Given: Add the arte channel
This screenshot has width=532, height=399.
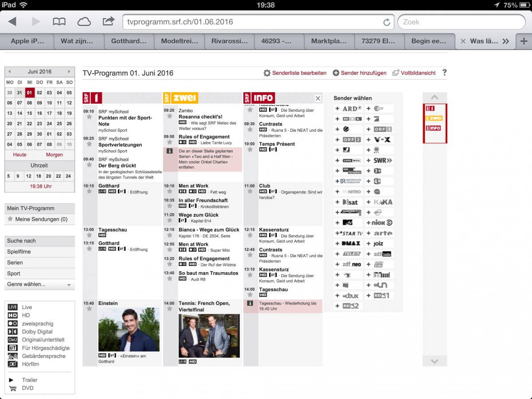Looking at the screenshot, I should pos(379,233).
